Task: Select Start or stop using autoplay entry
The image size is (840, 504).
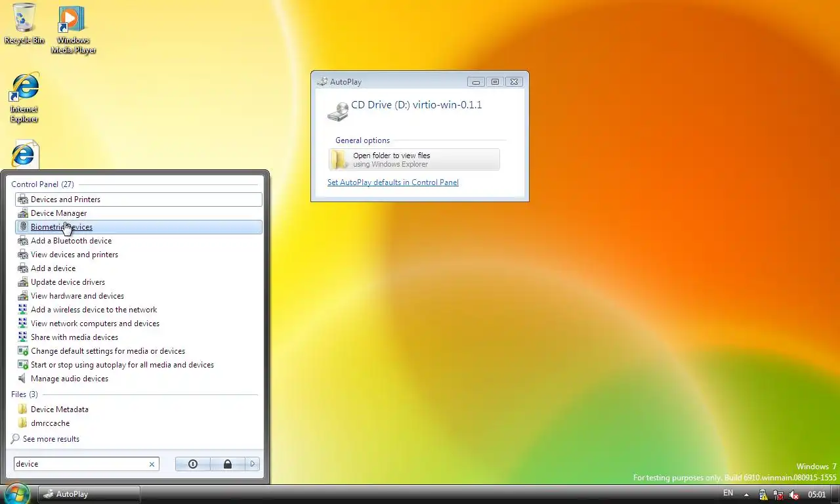Action: [138, 365]
